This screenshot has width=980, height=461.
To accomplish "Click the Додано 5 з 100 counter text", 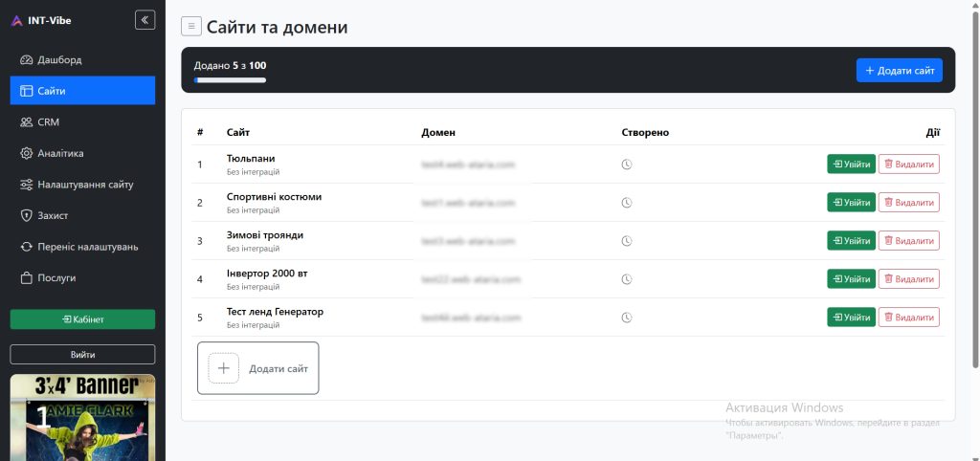I will [230, 65].
